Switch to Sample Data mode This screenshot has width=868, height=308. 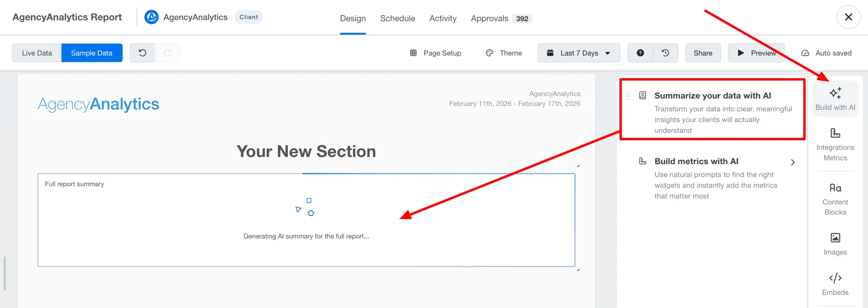[x=92, y=53]
